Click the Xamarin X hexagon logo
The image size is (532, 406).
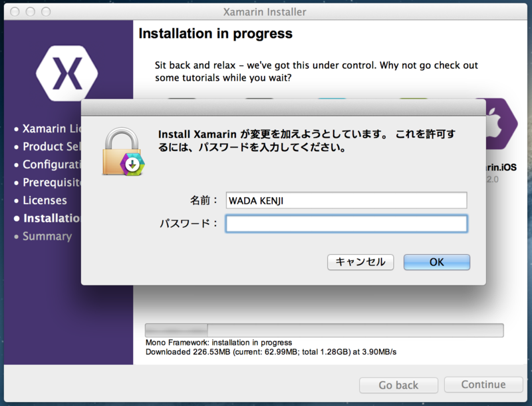67,73
